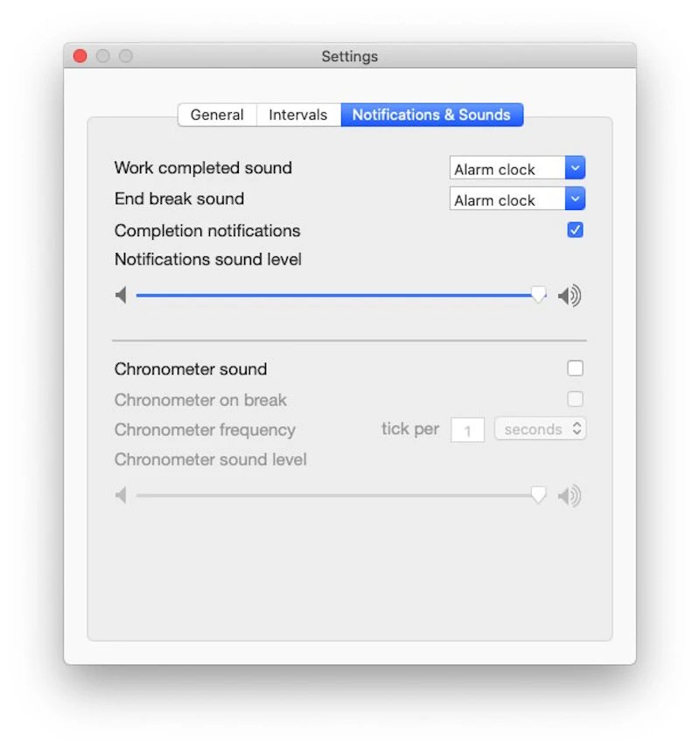Click the notifications sound level slider knob
700x749 pixels.
(x=539, y=296)
